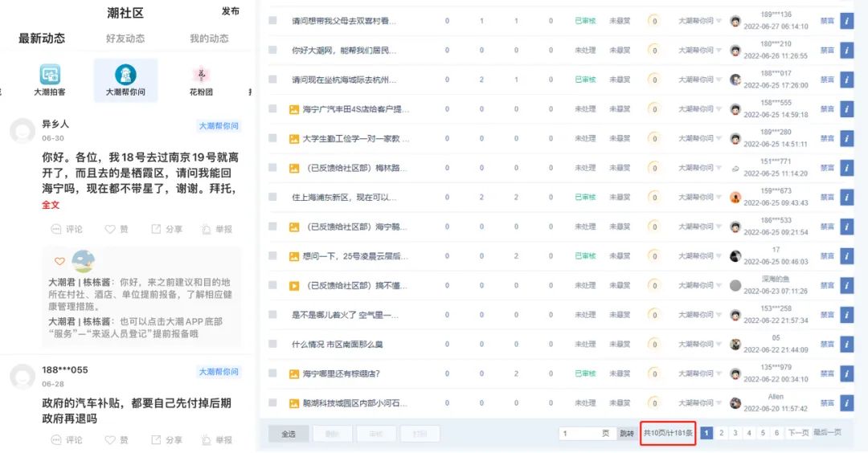The image size is (868, 453).
Task: Switch to the 好友动态 tab
Action: pyautogui.click(x=125, y=39)
